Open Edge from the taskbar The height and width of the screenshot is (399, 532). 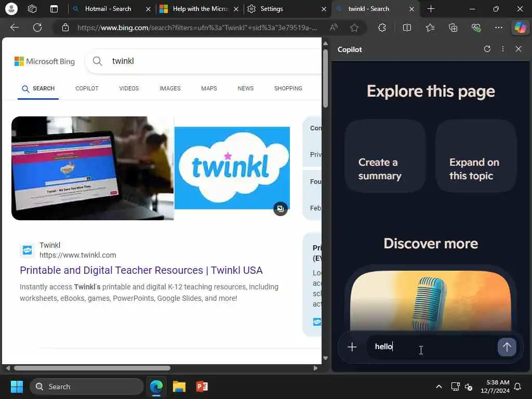click(x=156, y=387)
